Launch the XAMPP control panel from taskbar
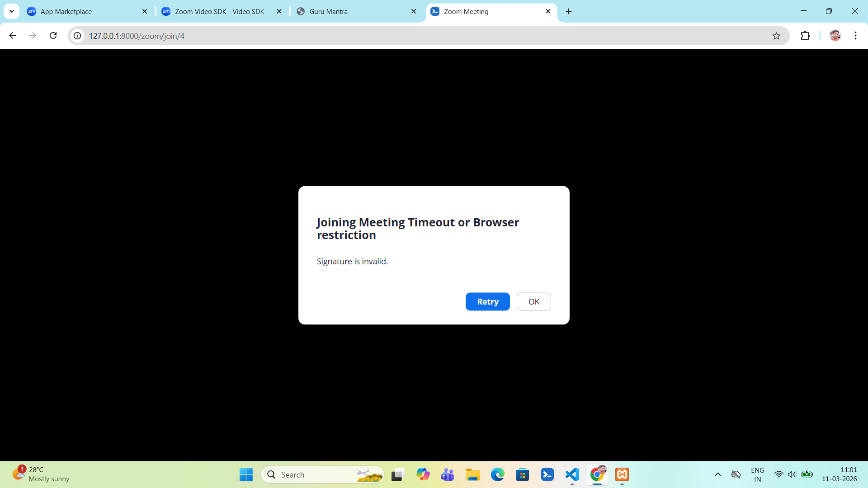This screenshot has height=488, width=868. pos(622,474)
